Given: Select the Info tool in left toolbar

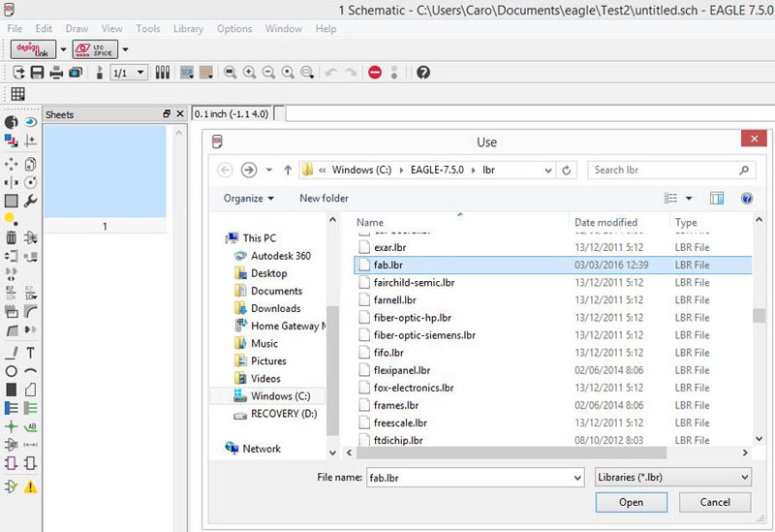Looking at the screenshot, I should 11,122.
